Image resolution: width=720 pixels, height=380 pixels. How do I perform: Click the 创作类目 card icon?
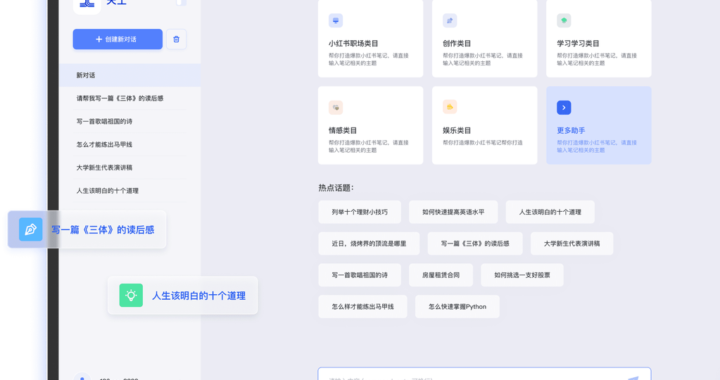click(x=450, y=21)
